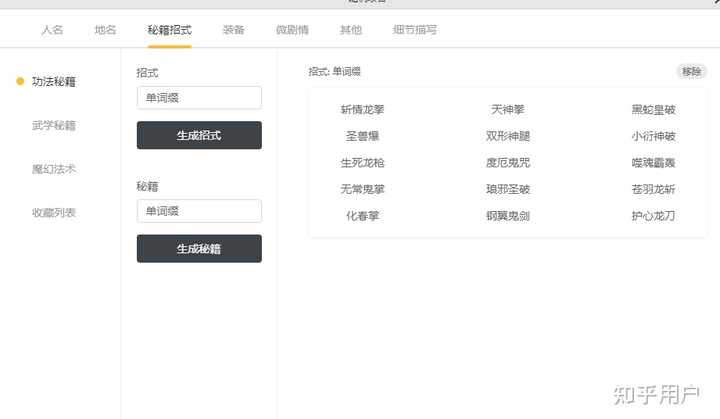
Task: Click the name 护心龙刀
Action: 653,215
